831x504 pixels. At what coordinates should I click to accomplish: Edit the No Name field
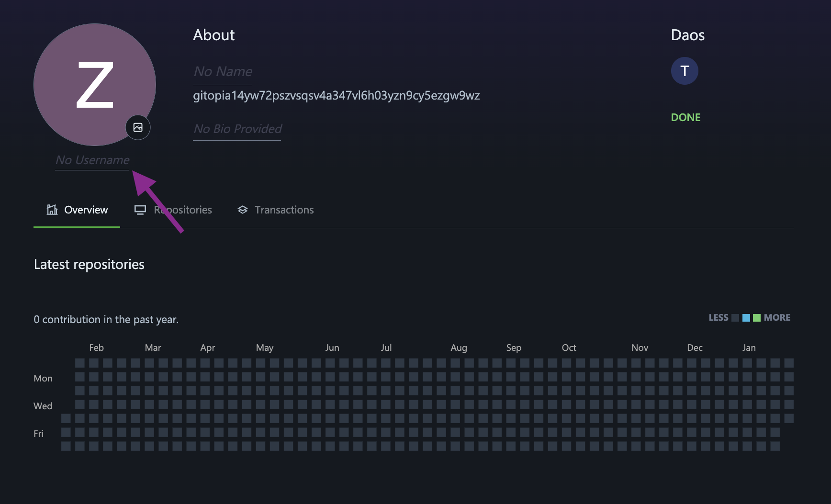coord(223,72)
